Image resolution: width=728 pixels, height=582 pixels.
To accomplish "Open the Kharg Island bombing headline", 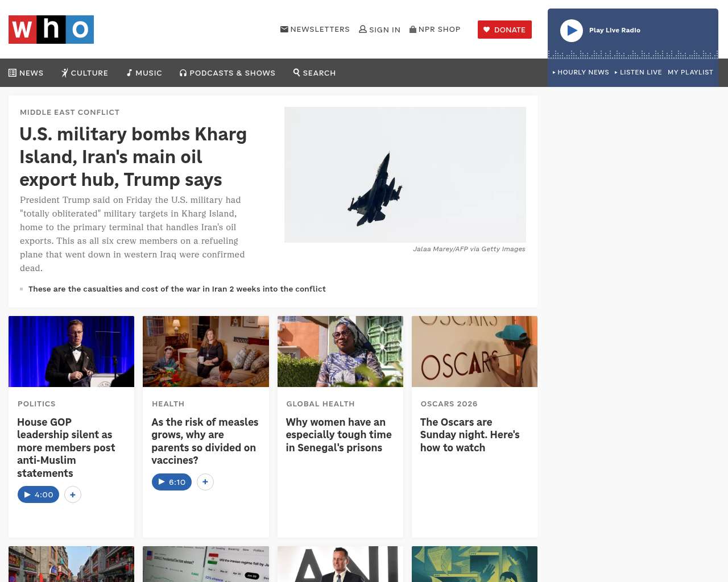I will [x=133, y=157].
